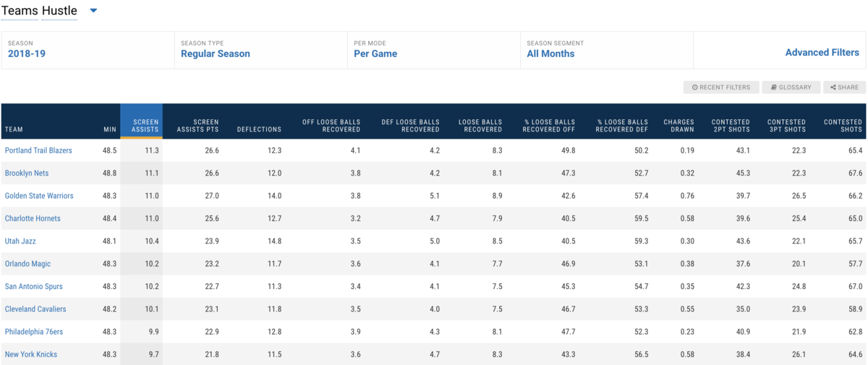The width and height of the screenshot is (868, 365).
Task: Click Warriors charges drawn value 0.76
Action: (x=686, y=196)
